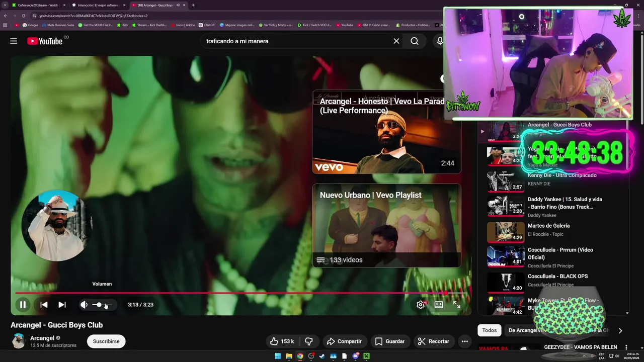Open Arcangel - Honesto Vevo end card
This screenshot has width=644, height=362.
386,132
